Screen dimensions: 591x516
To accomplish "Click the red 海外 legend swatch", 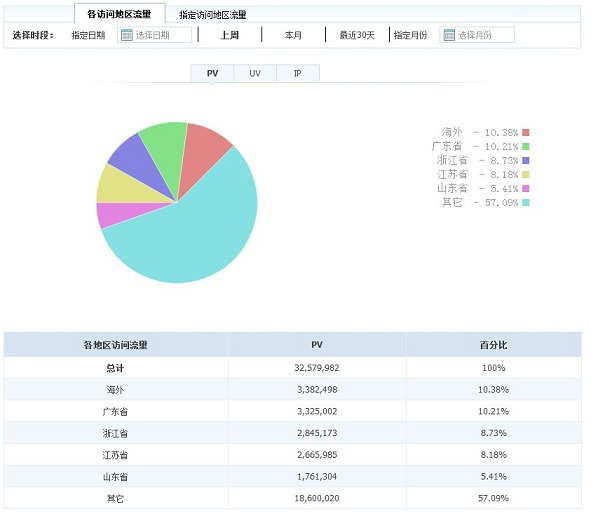I will point(526,133).
